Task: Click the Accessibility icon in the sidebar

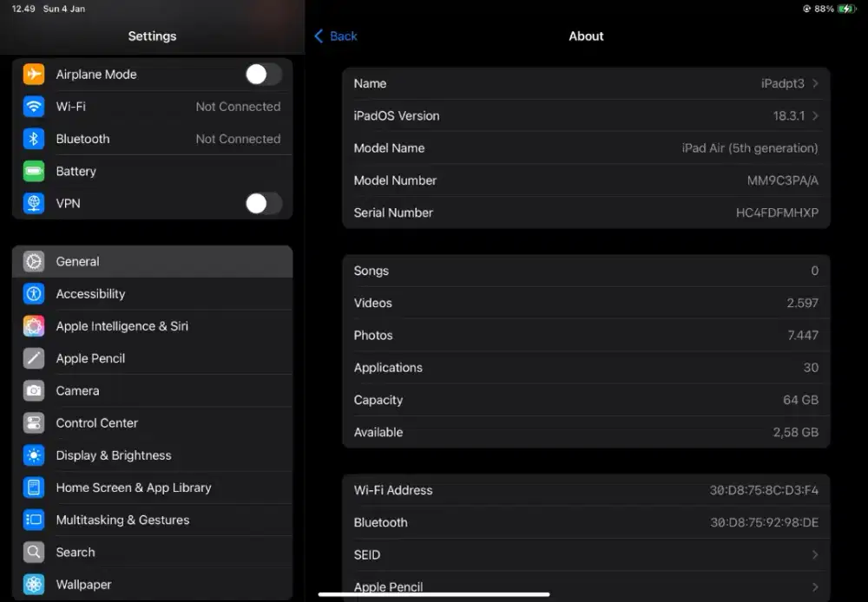Action: [x=33, y=293]
